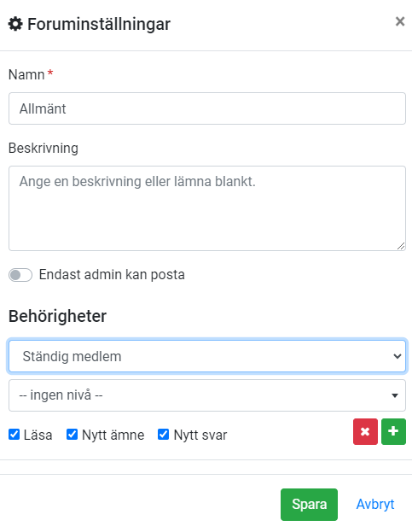Image resolution: width=412 pixels, height=532 pixels.
Task: Click into the Beskrivning text area
Action: point(207,208)
